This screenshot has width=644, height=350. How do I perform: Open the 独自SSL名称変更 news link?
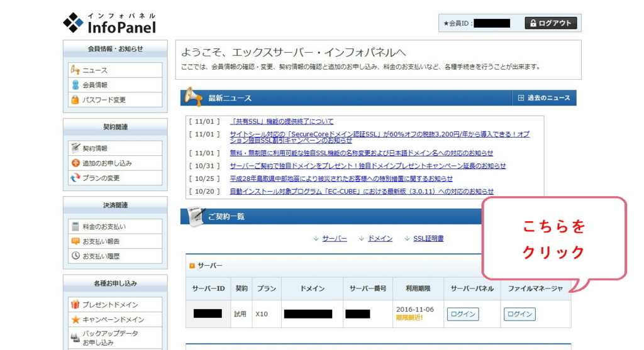pos(362,153)
